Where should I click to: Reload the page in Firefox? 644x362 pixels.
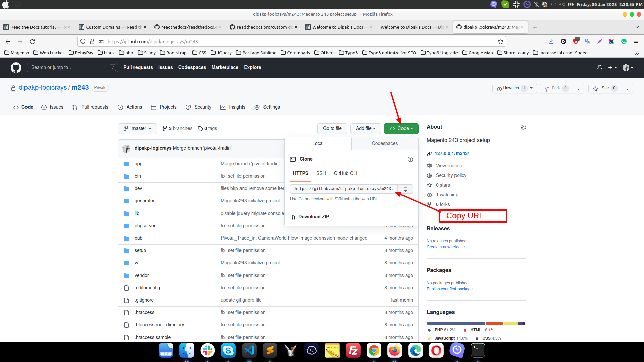(x=32, y=41)
